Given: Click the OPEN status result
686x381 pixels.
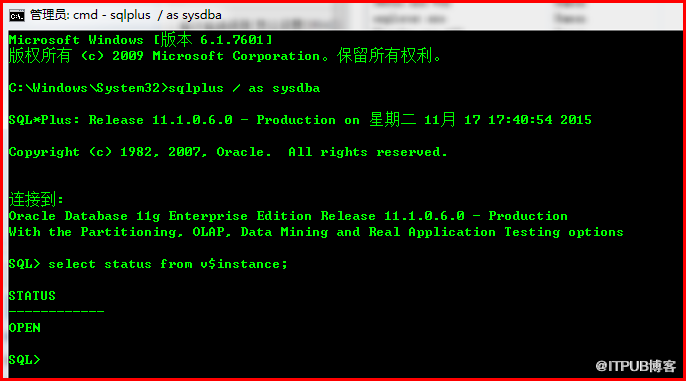Looking at the screenshot, I should 24,328.
